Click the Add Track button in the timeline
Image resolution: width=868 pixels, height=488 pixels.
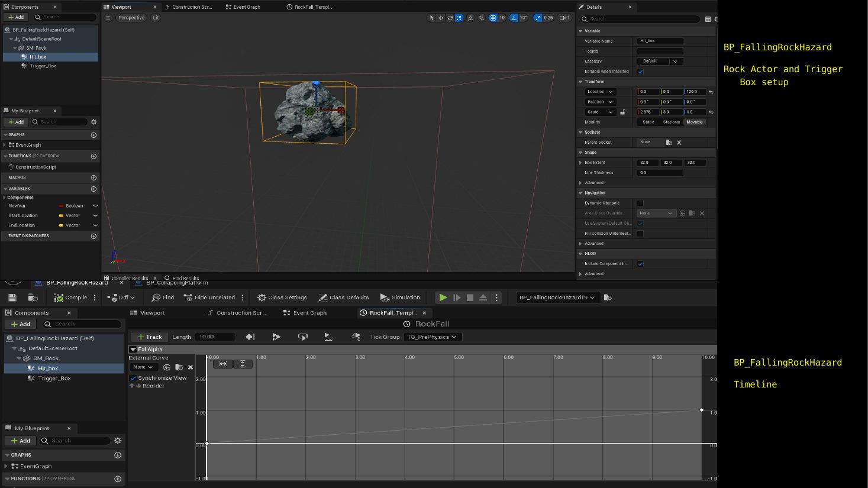(x=149, y=337)
